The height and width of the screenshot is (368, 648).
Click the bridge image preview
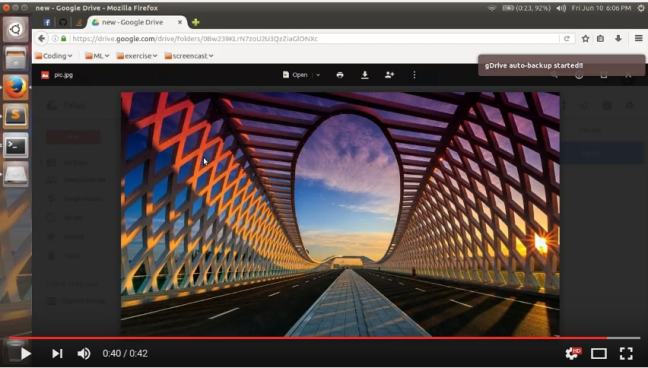point(340,214)
